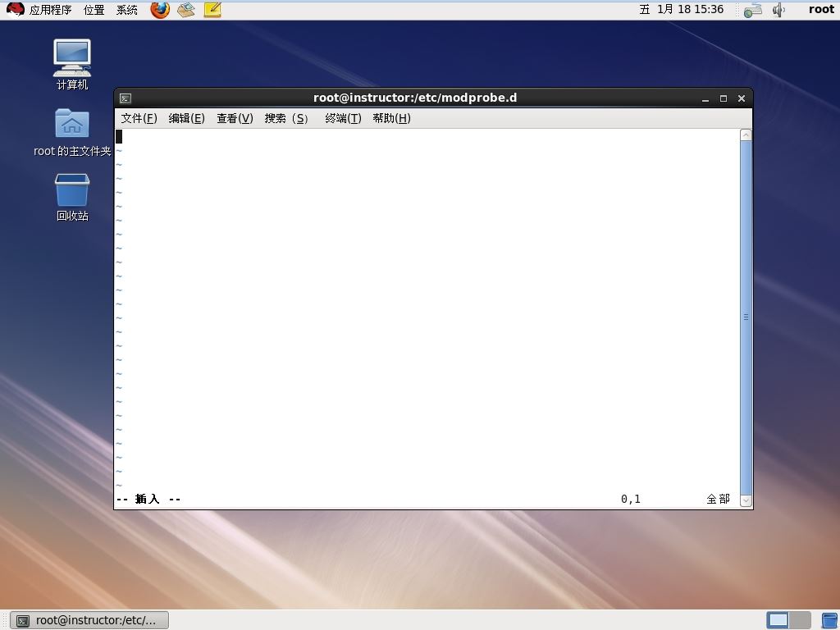Switch to the second workspace
The height and width of the screenshot is (630, 840).
click(x=800, y=620)
